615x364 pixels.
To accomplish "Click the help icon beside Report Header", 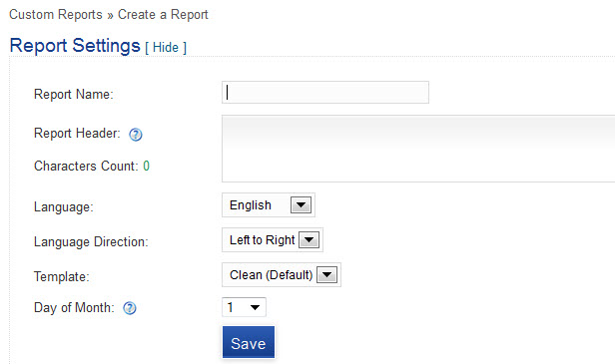I will pyautogui.click(x=136, y=135).
